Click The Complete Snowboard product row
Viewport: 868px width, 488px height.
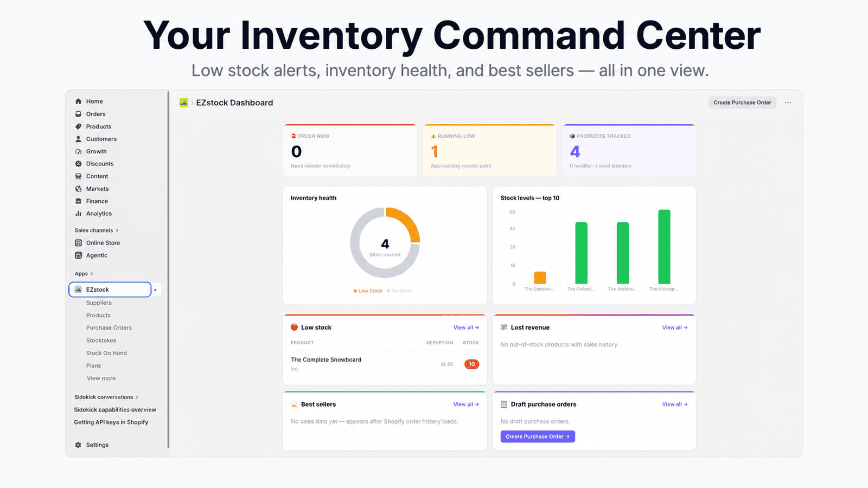385,364
